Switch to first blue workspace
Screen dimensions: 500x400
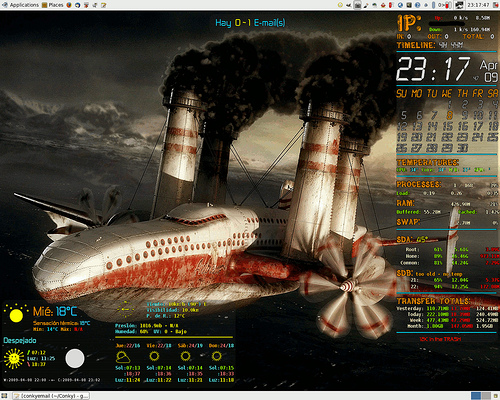476,396
